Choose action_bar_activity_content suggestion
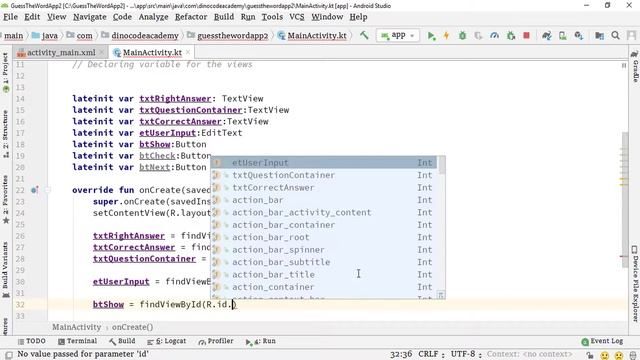 tap(324, 212)
